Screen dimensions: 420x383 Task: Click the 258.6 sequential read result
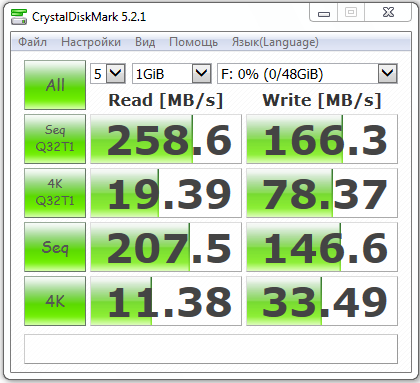coord(166,139)
